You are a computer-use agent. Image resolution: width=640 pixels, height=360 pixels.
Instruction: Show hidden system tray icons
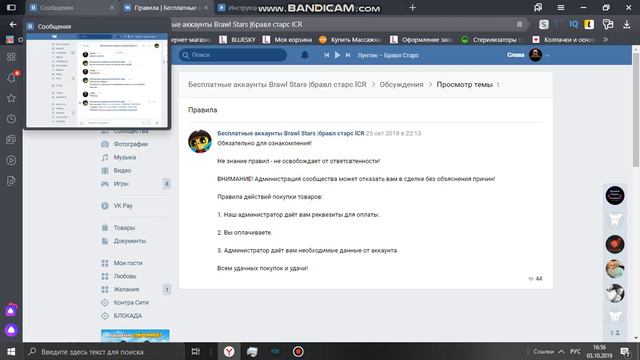point(561,351)
